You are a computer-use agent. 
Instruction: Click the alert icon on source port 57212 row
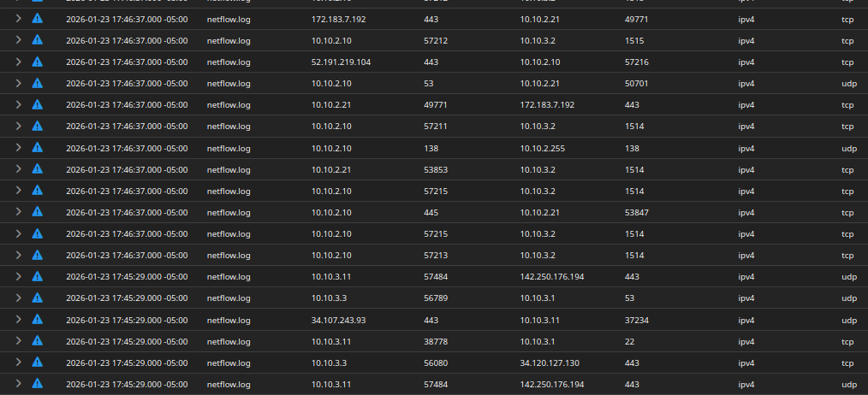click(37, 40)
